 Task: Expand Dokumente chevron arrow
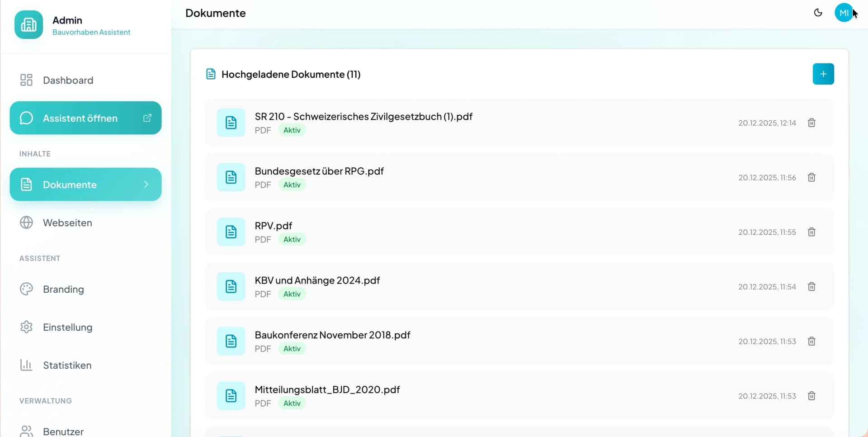point(146,185)
